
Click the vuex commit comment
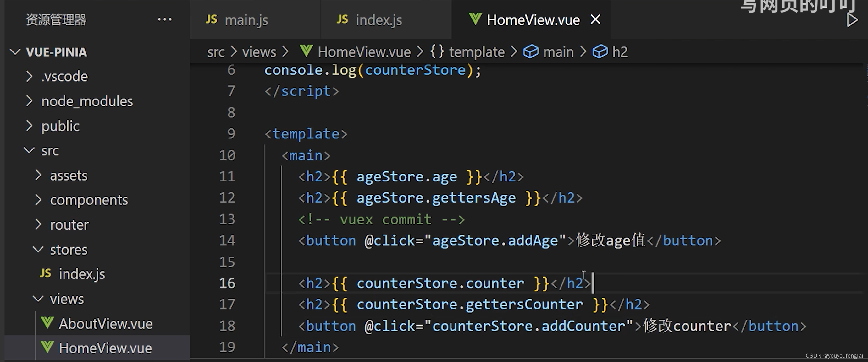pos(381,219)
